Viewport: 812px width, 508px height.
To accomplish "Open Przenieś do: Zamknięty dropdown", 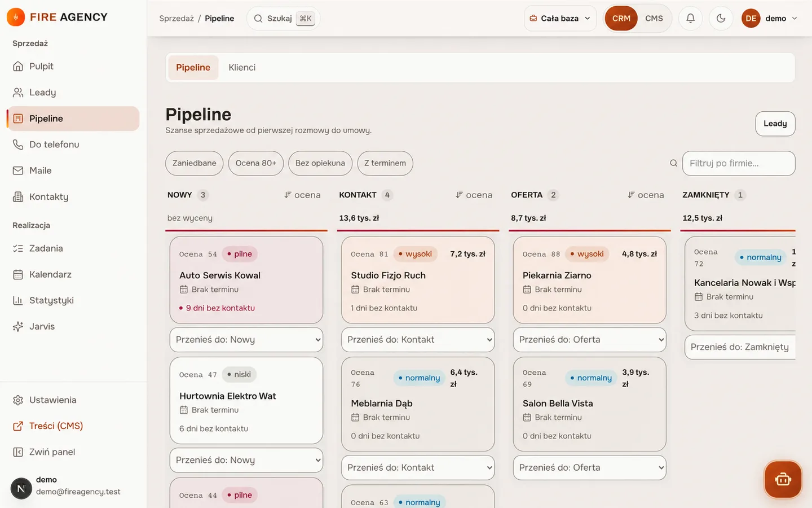I will pyautogui.click(x=740, y=347).
